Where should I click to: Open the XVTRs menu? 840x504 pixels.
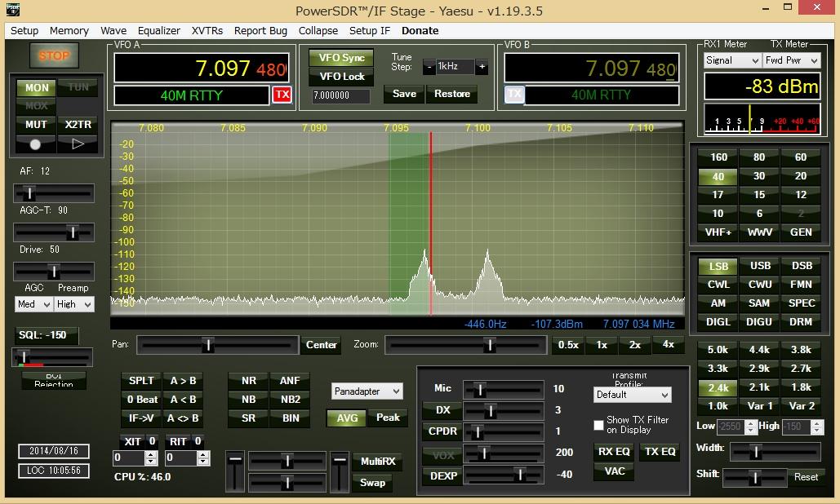(x=207, y=31)
